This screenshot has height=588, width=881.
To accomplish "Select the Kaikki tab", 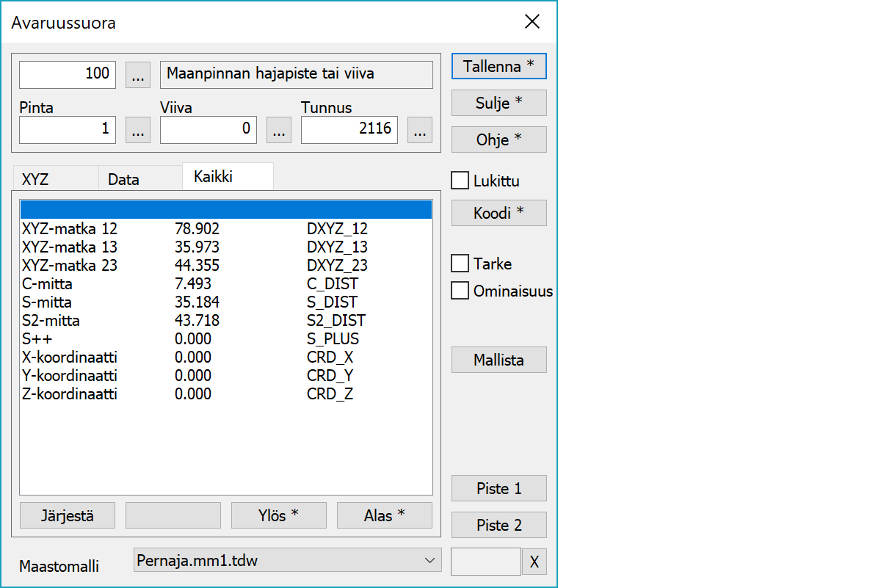I will (213, 177).
